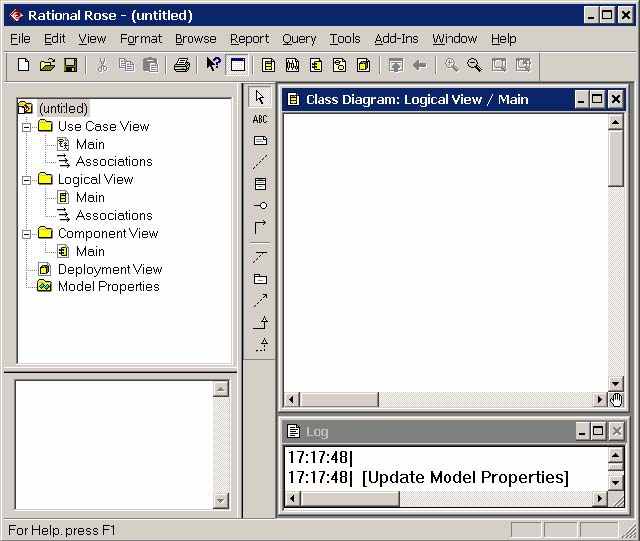Collapse the Component View folder

click(27, 234)
